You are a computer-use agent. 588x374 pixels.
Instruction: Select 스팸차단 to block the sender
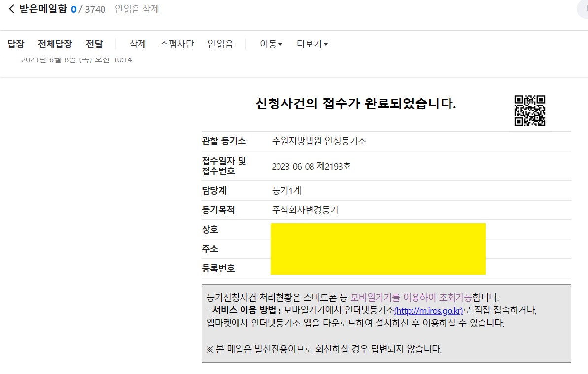point(177,44)
